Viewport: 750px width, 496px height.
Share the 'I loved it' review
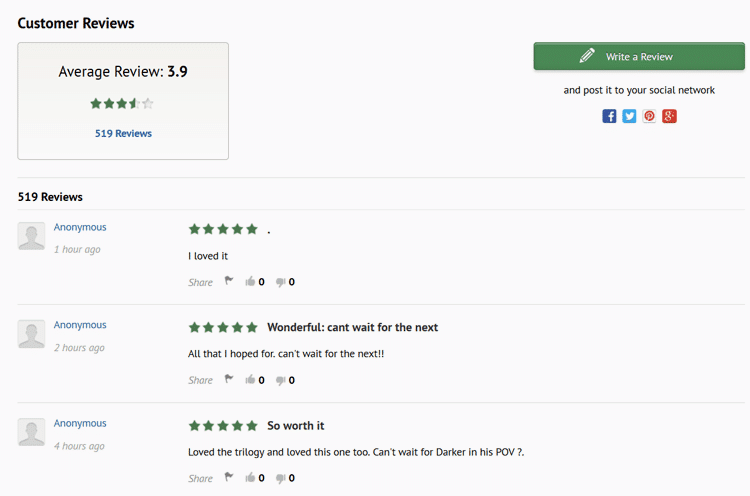pos(200,282)
